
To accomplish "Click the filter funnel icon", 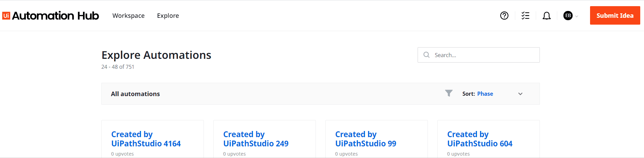I will point(449,93).
